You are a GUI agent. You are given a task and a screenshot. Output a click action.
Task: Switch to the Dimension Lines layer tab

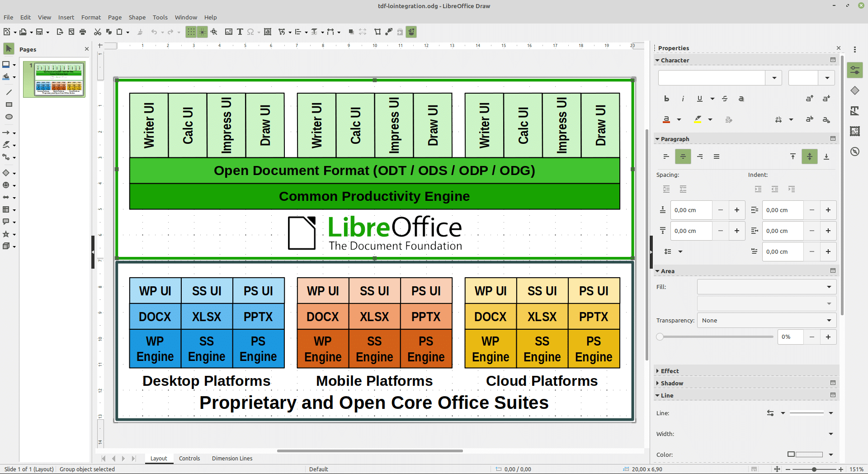[x=232, y=458]
